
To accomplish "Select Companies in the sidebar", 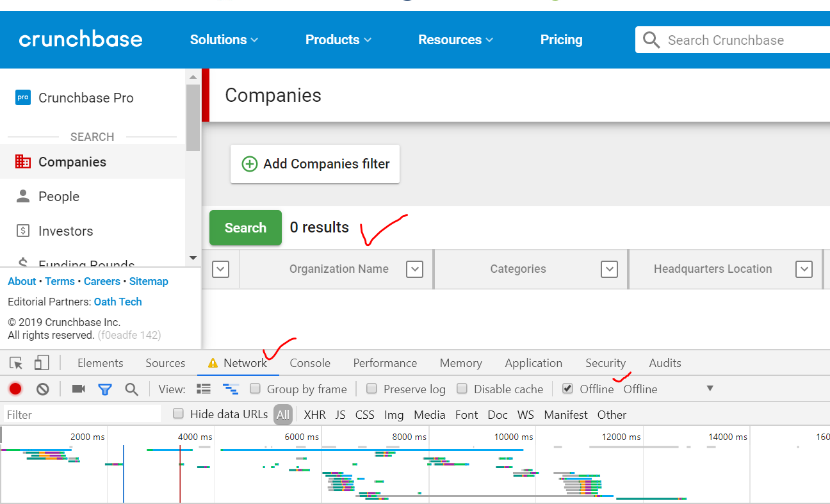I will point(93,161).
